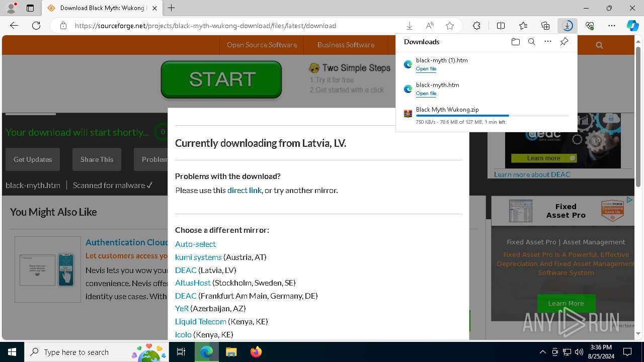Click the Type here to search box
Viewport: 644px width, 362px height.
97,352
